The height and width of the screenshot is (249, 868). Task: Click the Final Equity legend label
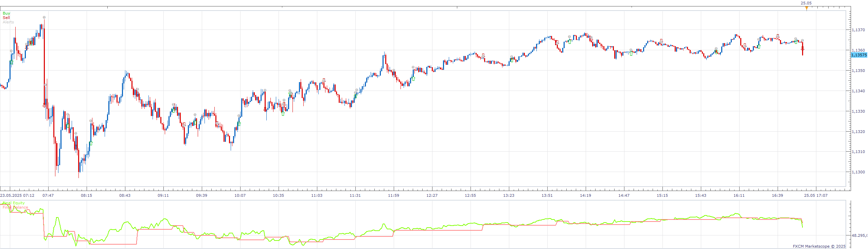click(x=14, y=203)
